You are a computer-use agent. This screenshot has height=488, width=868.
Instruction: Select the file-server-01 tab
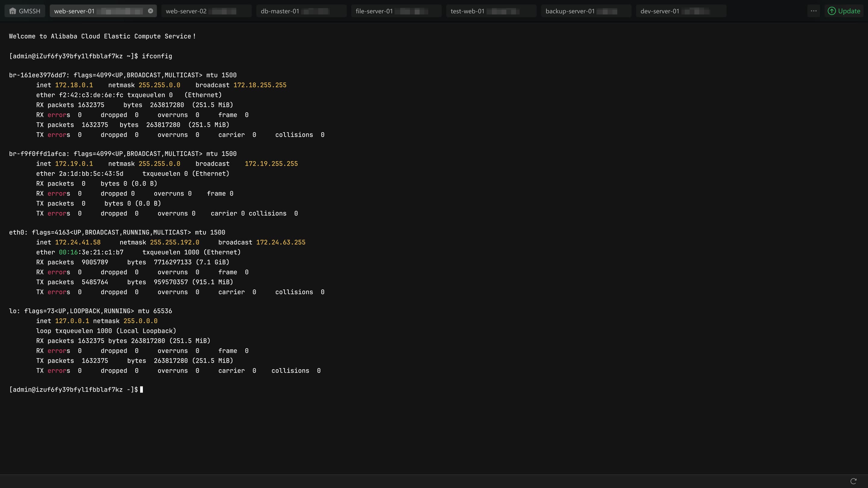click(x=374, y=11)
